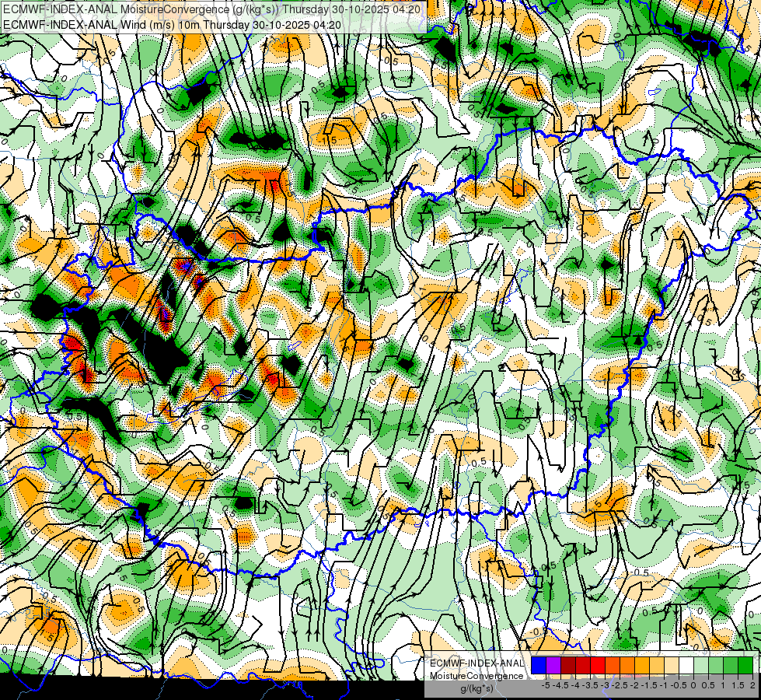Click the legend tick label '-3.5'
Viewport: 761px width, 700px height.
[x=590, y=685]
